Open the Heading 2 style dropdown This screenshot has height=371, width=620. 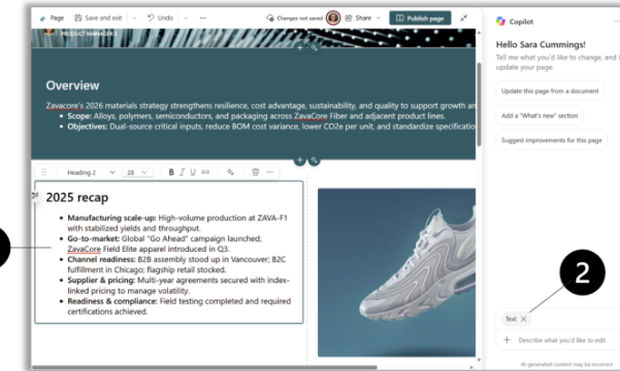(91, 172)
